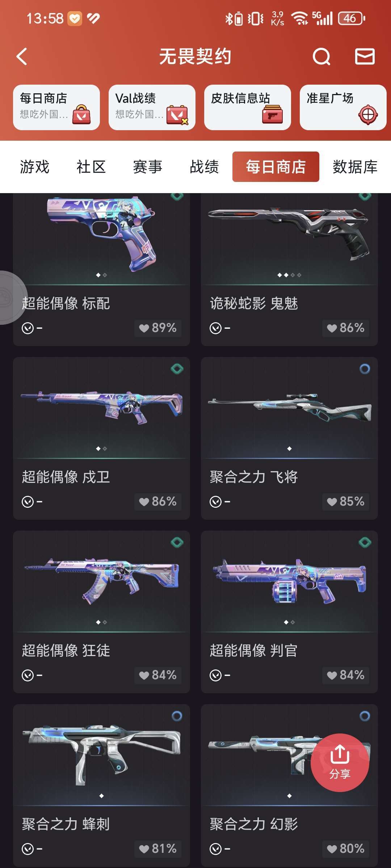The image size is (391, 868).
Task: Switch to the 数据库 tab
Action: coord(355,167)
